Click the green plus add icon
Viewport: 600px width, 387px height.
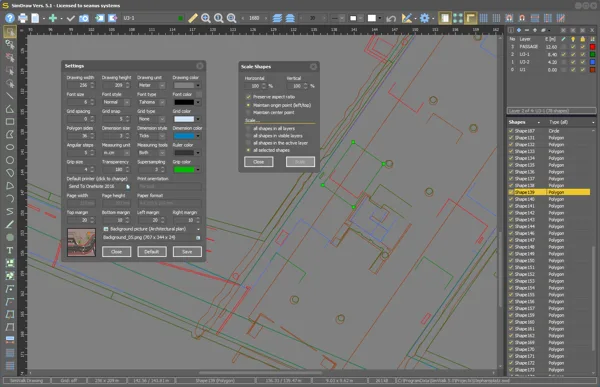pyautogui.click(x=53, y=18)
